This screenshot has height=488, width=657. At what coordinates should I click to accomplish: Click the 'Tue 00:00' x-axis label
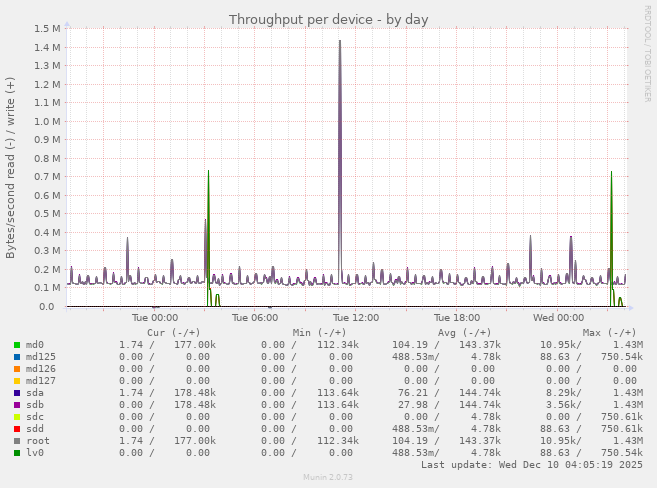point(155,318)
